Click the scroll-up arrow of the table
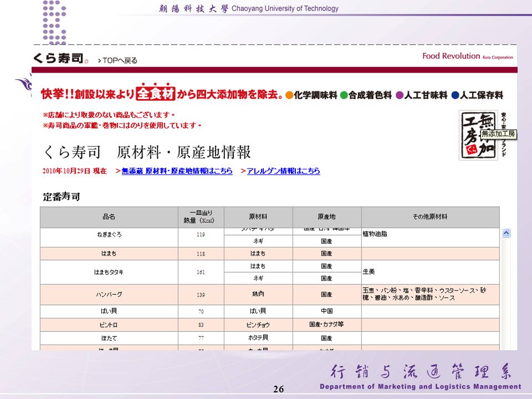The width and height of the screenshot is (532, 399). click(x=506, y=233)
